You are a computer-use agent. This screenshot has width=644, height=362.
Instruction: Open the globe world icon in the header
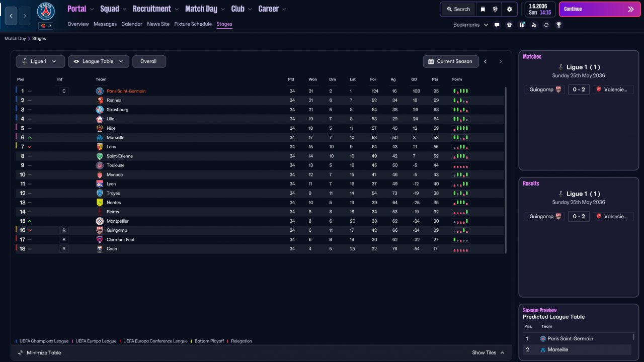tap(495, 9)
